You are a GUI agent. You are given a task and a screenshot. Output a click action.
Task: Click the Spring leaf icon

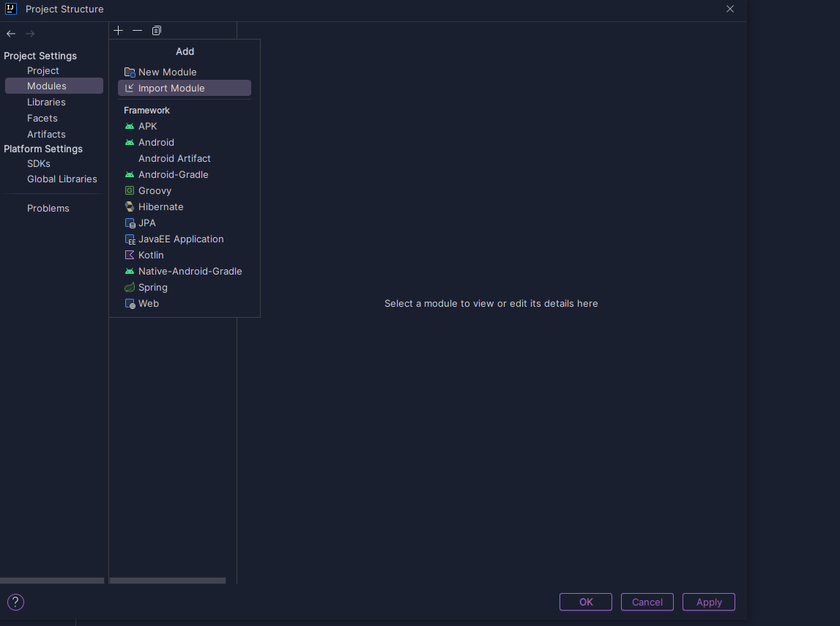tap(130, 288)
